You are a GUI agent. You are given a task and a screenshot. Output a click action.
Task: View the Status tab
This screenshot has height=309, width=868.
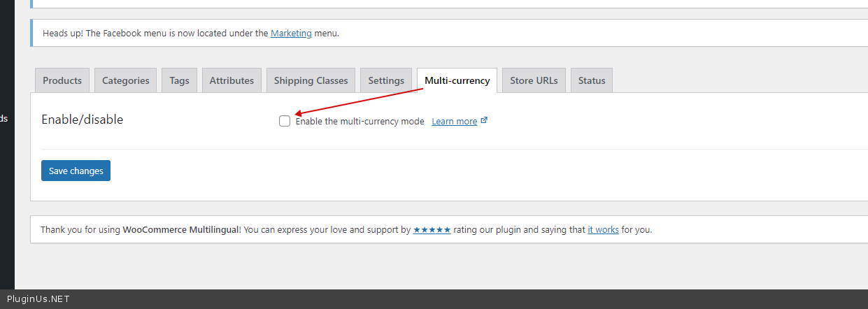click(592, 80)
